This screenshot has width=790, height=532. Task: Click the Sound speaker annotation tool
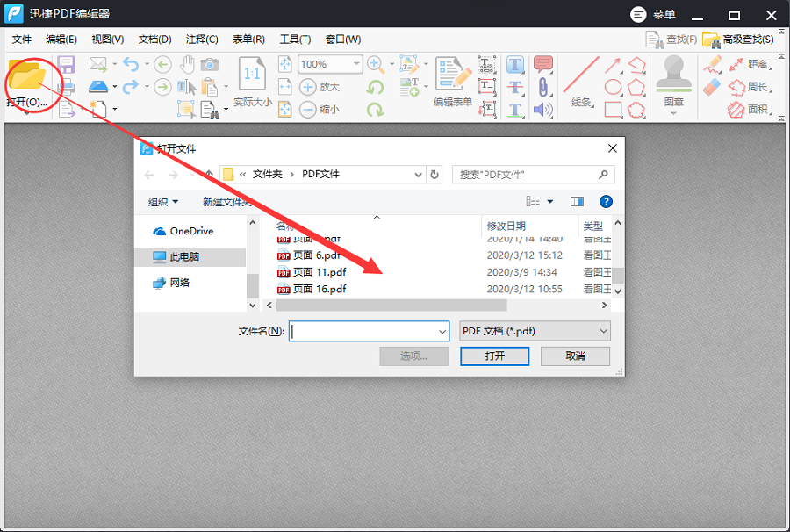pos(543,110)
